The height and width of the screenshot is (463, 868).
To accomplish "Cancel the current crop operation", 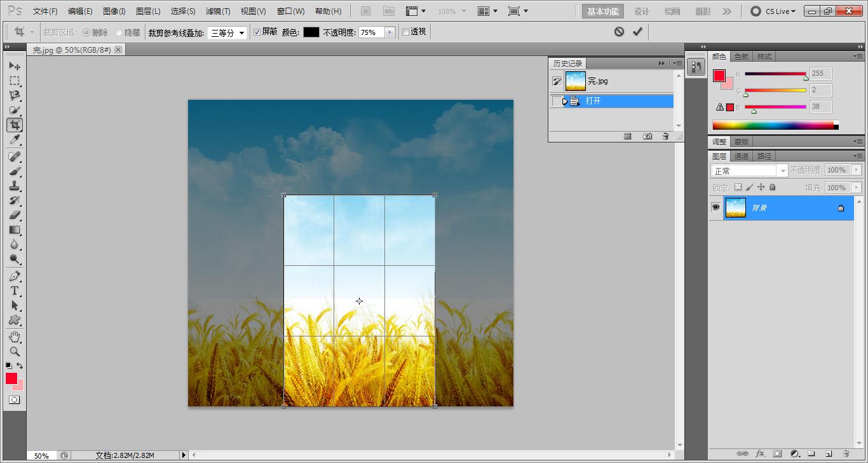I will tap(619, 31).
